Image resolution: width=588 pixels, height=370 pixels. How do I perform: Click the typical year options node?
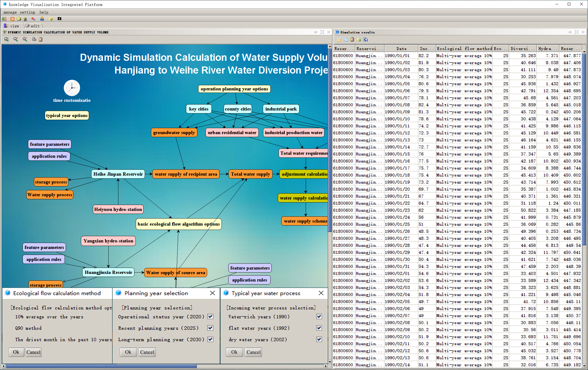67,115
